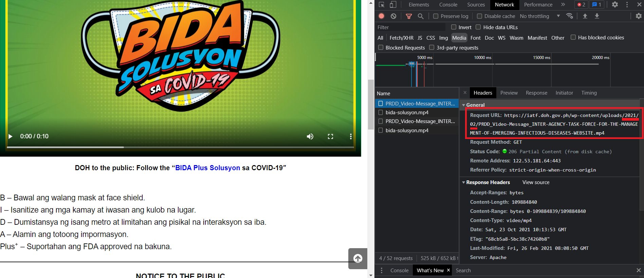Tick the 3rd-party requests checkbox

tap(431, 47)
